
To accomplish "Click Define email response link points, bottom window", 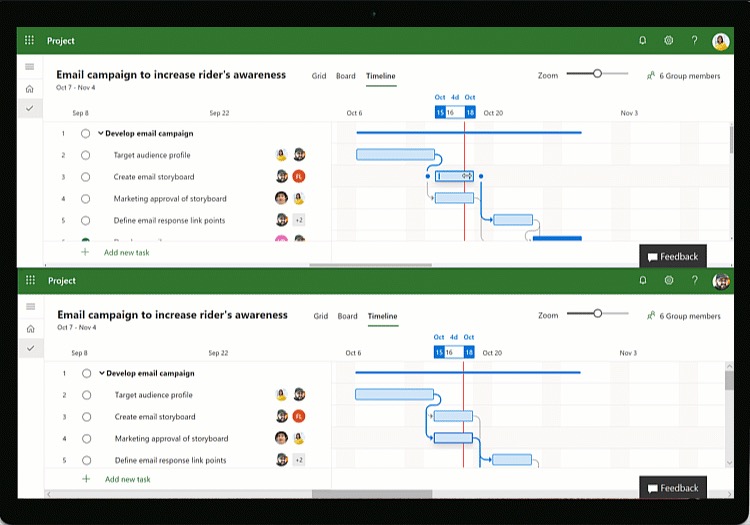I will 171,460.
